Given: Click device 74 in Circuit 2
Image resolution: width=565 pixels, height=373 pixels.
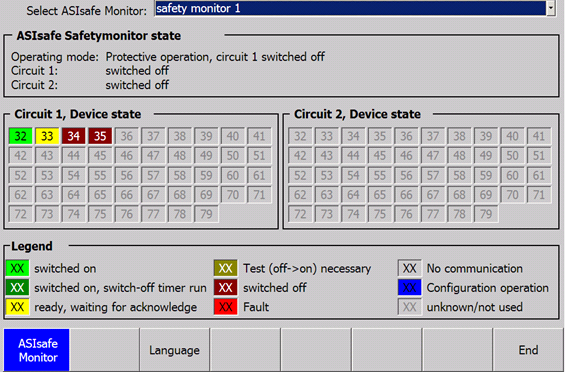Looking at the screenshot, I should pos(353,214).
